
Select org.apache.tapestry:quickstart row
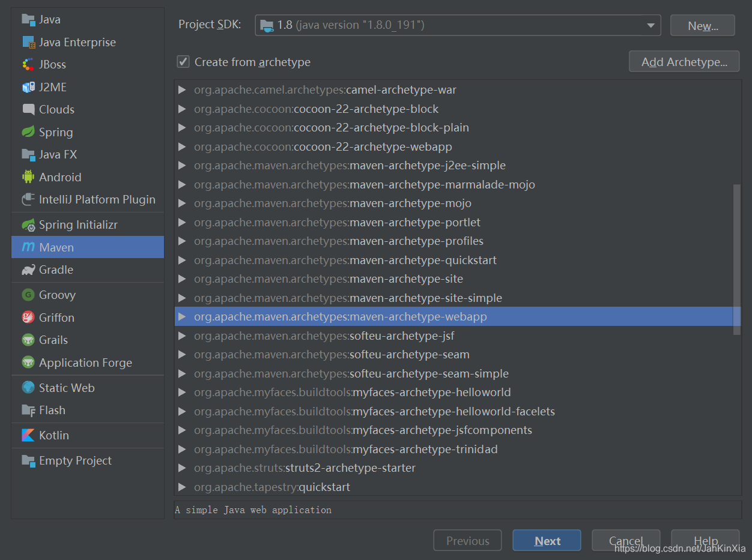tap(458, 487)
